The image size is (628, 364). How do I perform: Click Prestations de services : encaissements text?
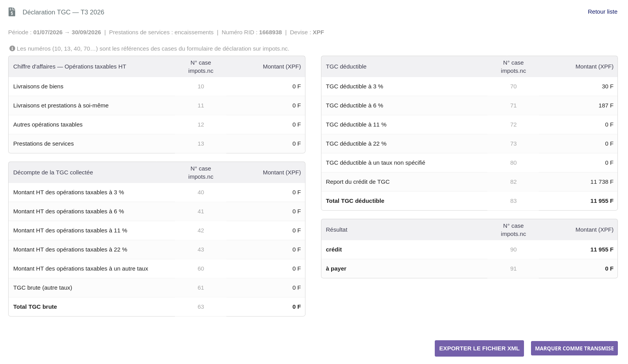[x=161, y=32]
